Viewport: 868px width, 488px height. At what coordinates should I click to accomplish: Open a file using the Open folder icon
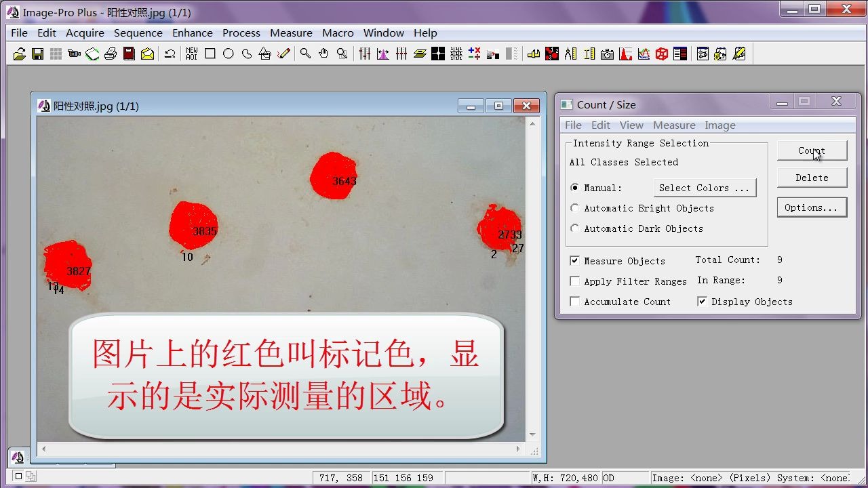pyautogui.click(x=20, y=54)
